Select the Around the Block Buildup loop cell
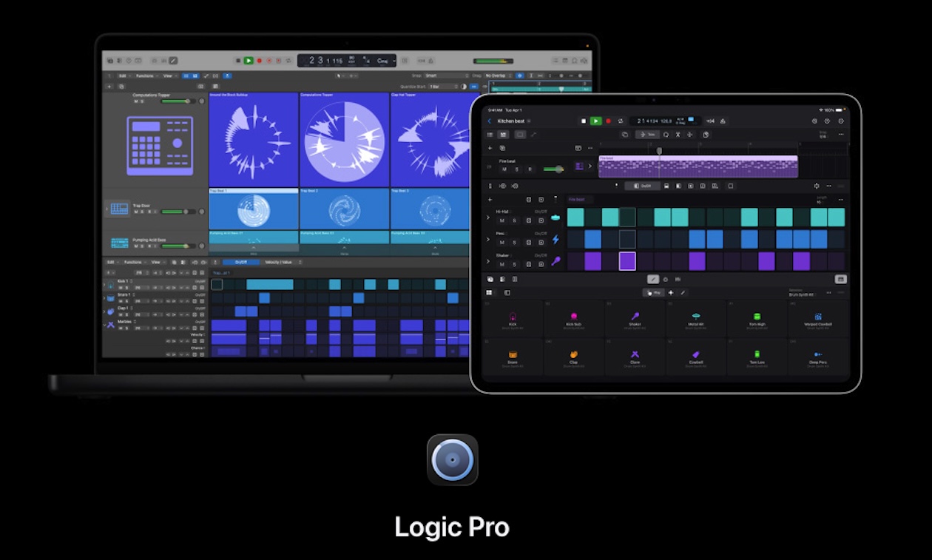The image size is (932, 560). [254, 139]
